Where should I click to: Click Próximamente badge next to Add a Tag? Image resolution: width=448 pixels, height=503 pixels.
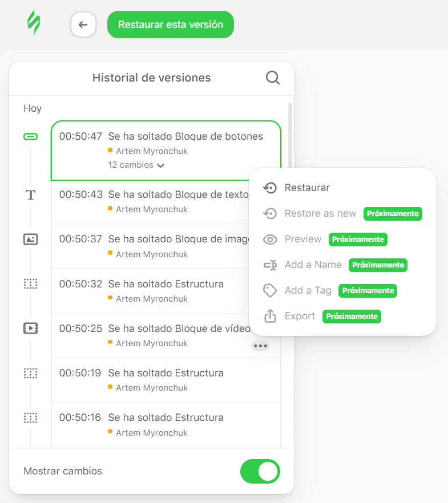368,291
